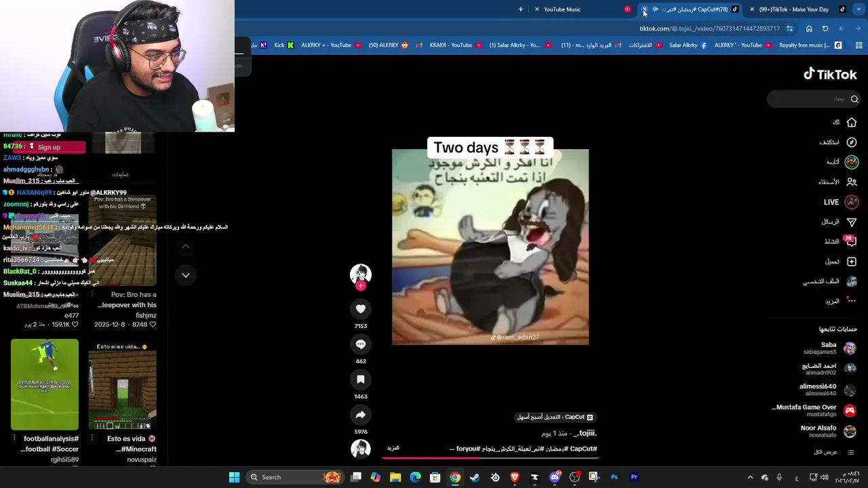Switch to the TikTok - Make Your Day tab

point(797,9)
